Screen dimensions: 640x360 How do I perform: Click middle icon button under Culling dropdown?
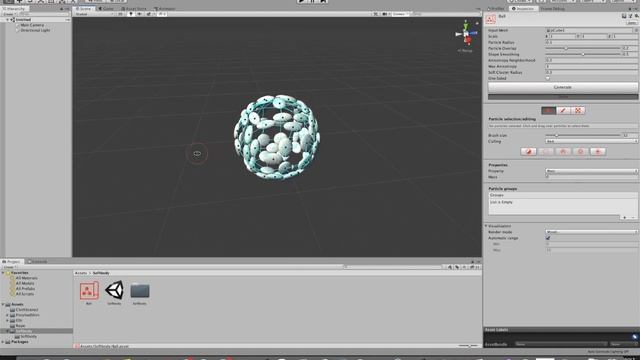tap(563, 151)
